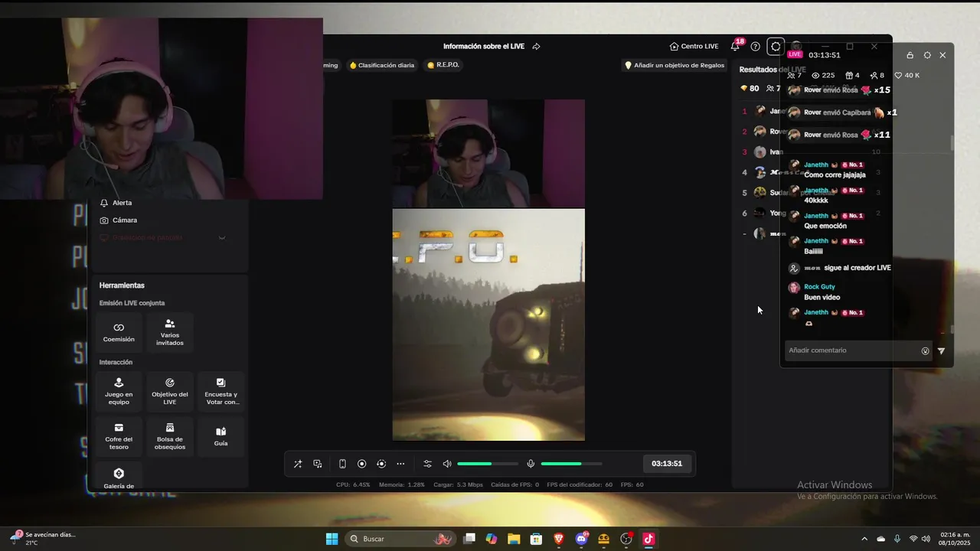Open the settings gear in the top bar
The width and height of the screenshot is (980, 551).
(776, 47)
